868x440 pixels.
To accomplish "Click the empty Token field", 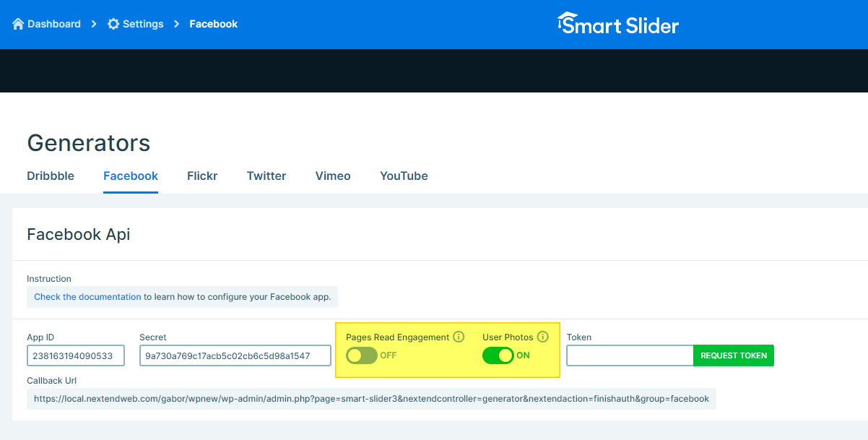I will tap(630, 355).
